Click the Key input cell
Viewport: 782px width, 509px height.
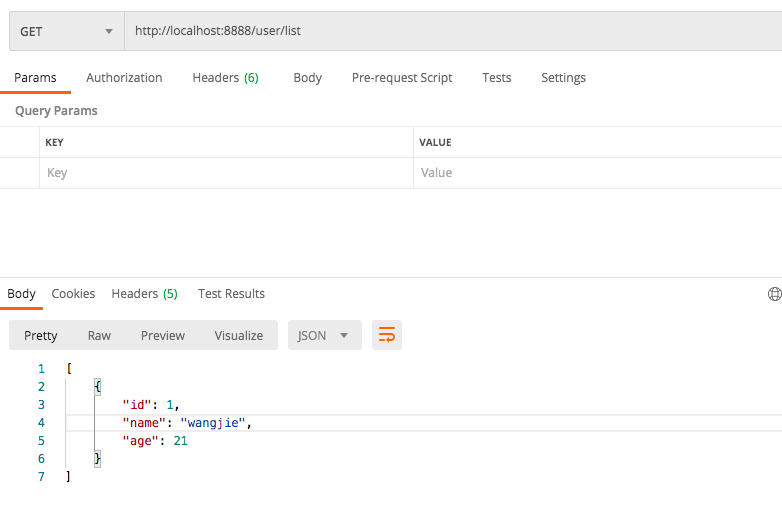point(226,173)
